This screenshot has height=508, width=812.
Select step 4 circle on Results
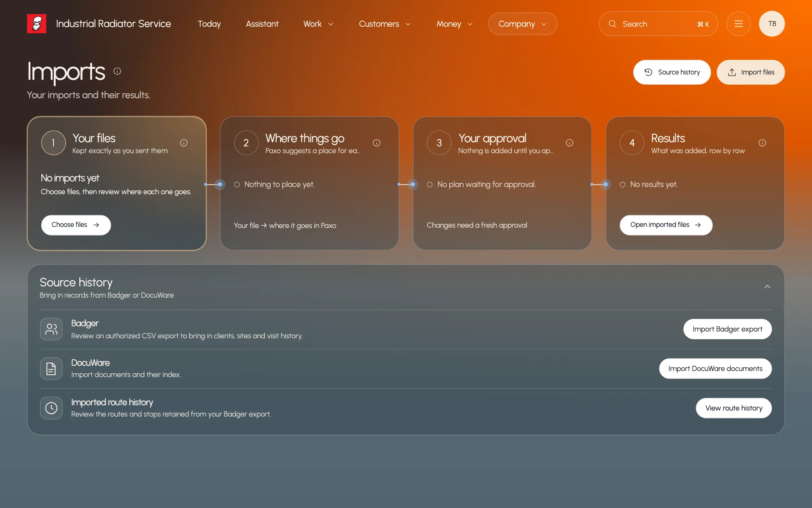tap(632, 143)
